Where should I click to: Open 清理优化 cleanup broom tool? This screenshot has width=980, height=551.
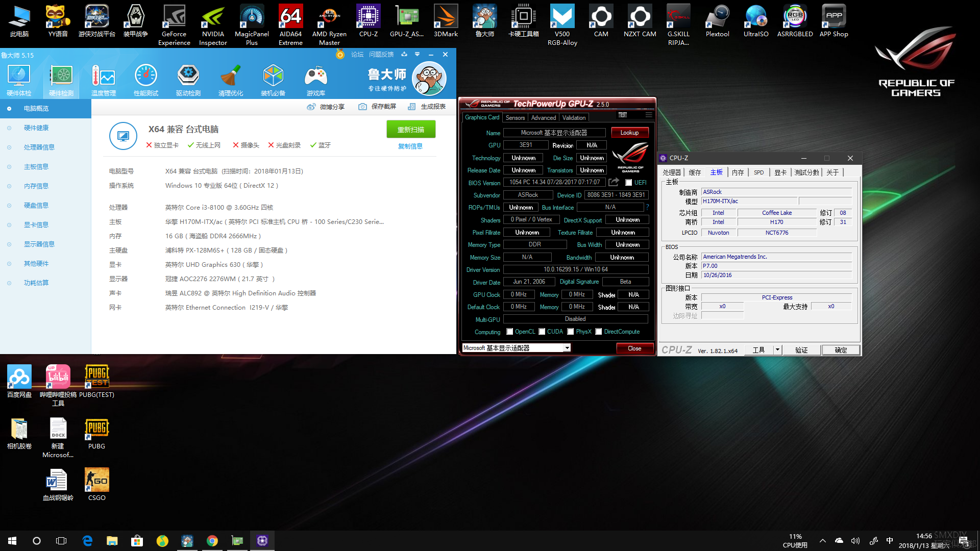[231, 81]
